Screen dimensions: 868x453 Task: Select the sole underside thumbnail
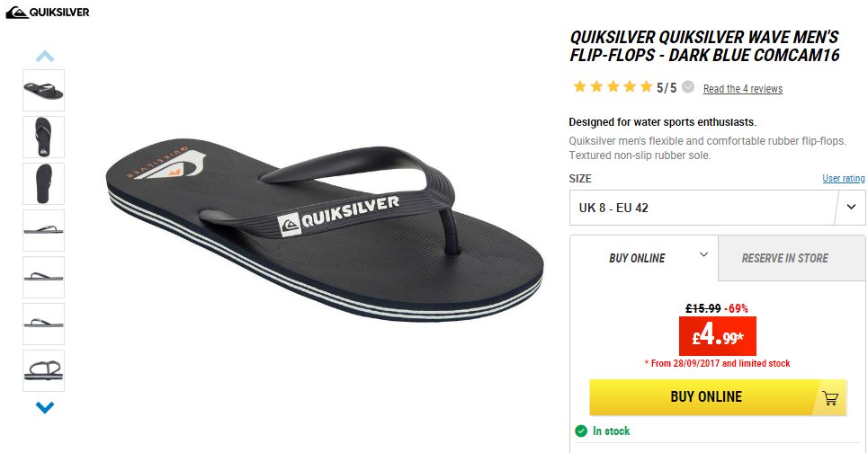(44, 183)
